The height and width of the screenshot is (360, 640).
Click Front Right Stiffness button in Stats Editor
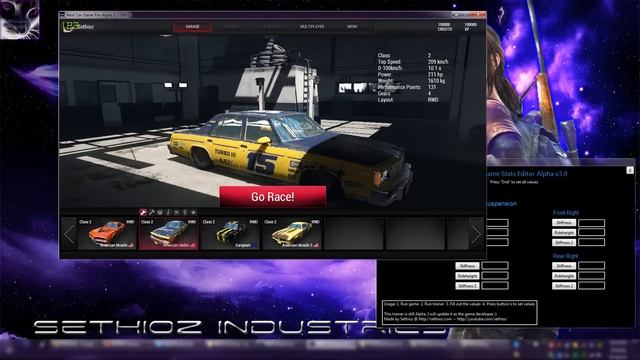click(x=564, y=223)
